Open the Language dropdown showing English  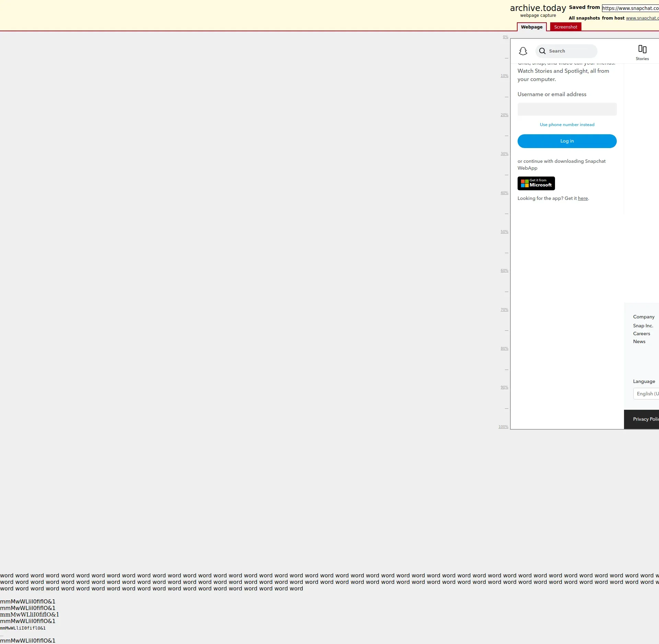tap(647, 394)
